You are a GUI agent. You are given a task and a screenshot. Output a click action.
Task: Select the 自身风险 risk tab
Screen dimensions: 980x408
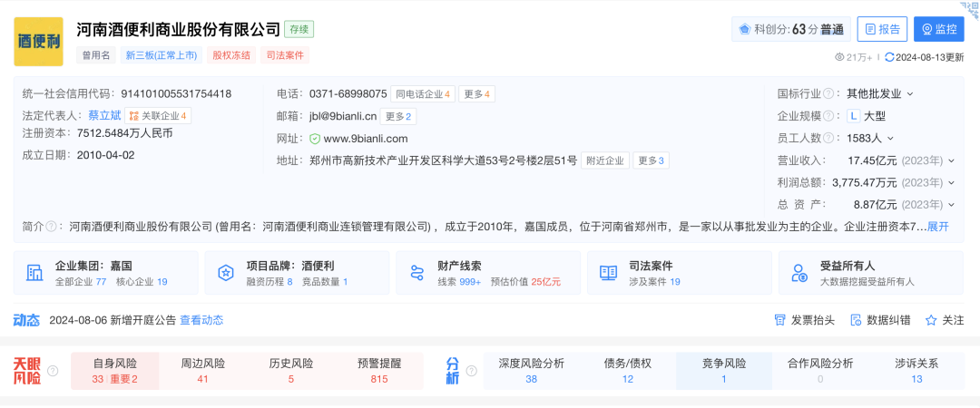click(x=114, y=371)
